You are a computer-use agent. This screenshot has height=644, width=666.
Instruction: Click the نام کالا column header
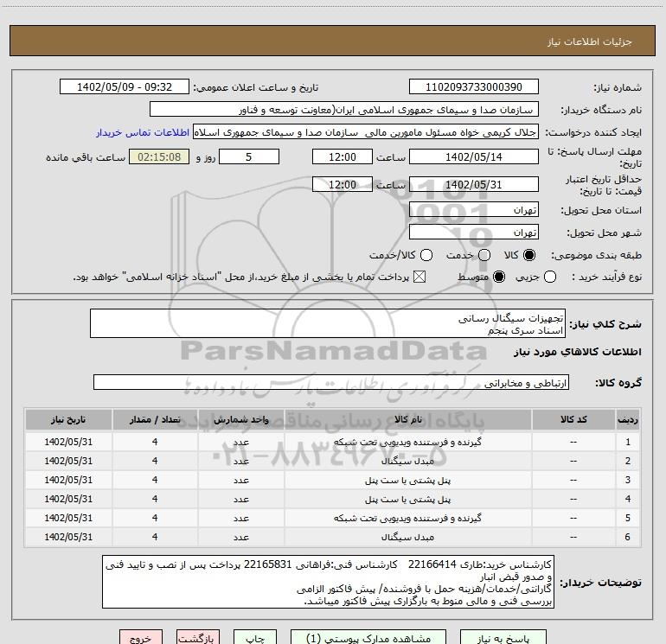(x=407, y=419)
